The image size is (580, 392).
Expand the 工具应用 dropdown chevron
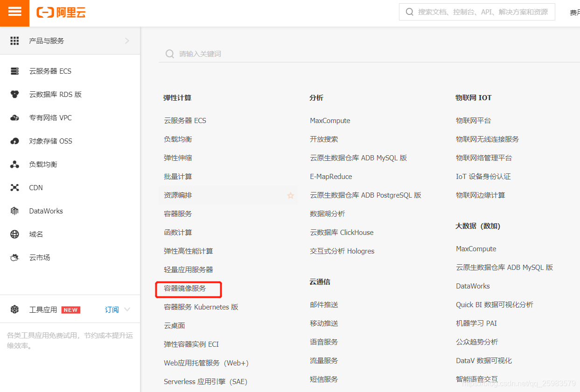(127, 309)
